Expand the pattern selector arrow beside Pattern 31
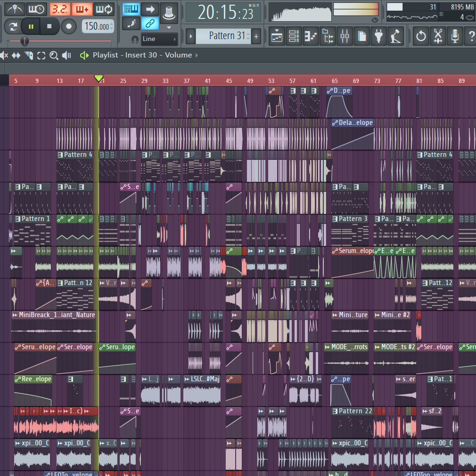Screen dimensions: 476x476 (190, 36)
